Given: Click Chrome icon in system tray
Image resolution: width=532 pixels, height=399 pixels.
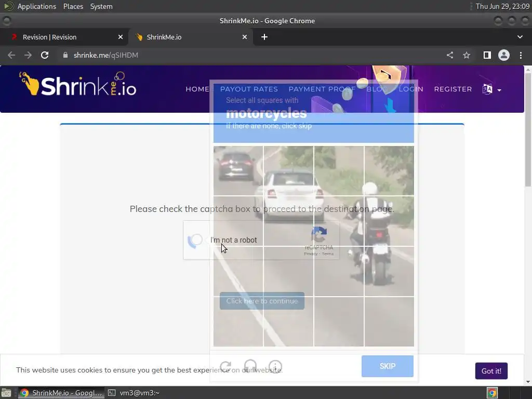Looking at the screenshot, I should point(493,393).
